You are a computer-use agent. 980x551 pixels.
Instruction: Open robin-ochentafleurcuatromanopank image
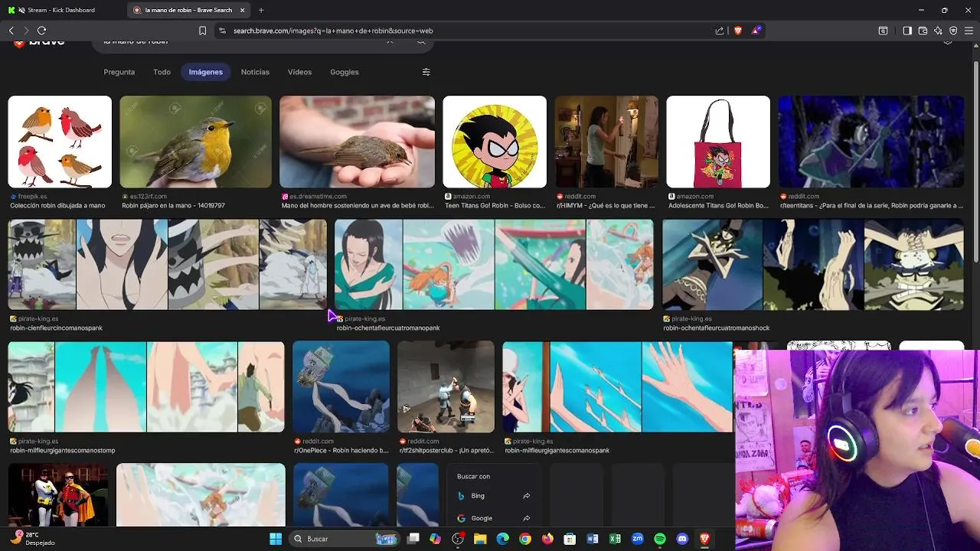494,265
